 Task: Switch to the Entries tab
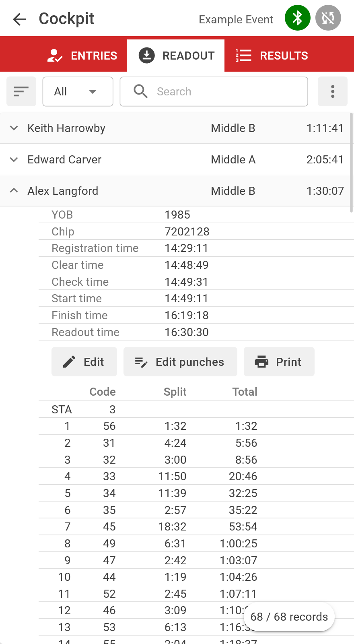point(82,56)
